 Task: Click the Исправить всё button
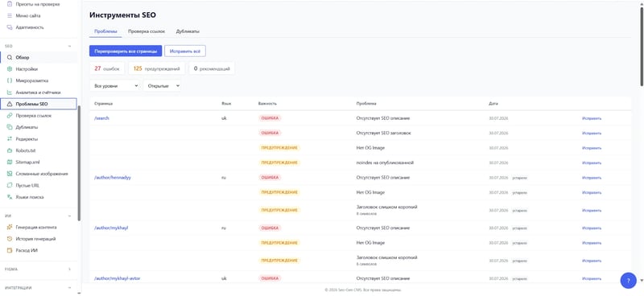pos(185,51)
